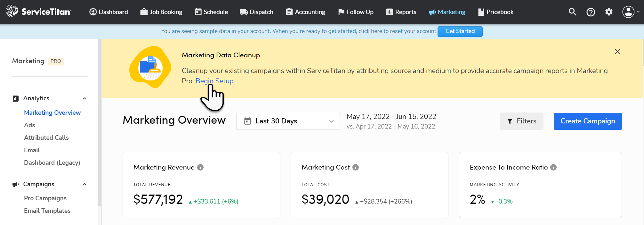Click the +$28,354 (+266%) cost change
The height and width of the screenshot is (225, 644).
383,201
